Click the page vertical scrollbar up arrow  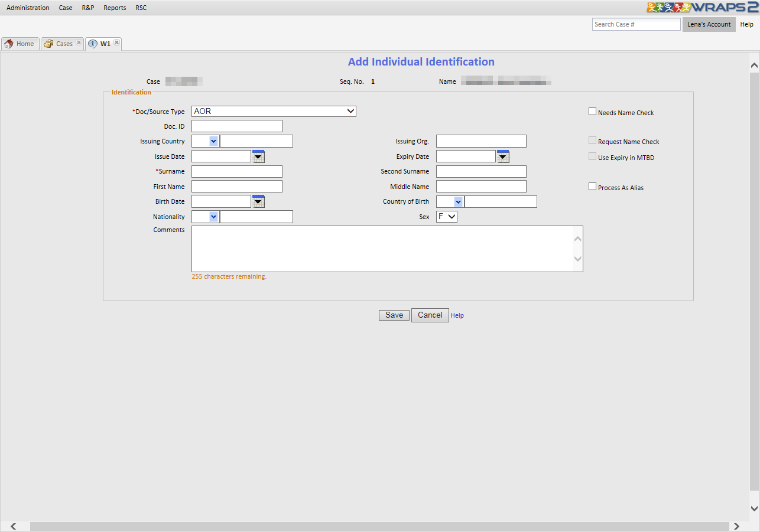[754, 65]
